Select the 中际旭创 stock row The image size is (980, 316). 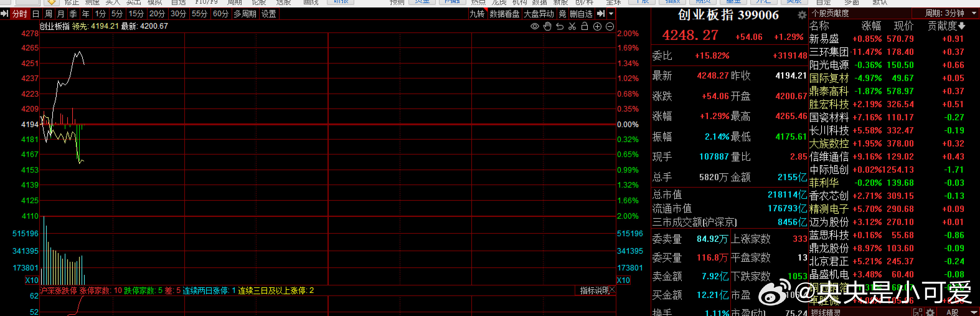tap(894, 170)
